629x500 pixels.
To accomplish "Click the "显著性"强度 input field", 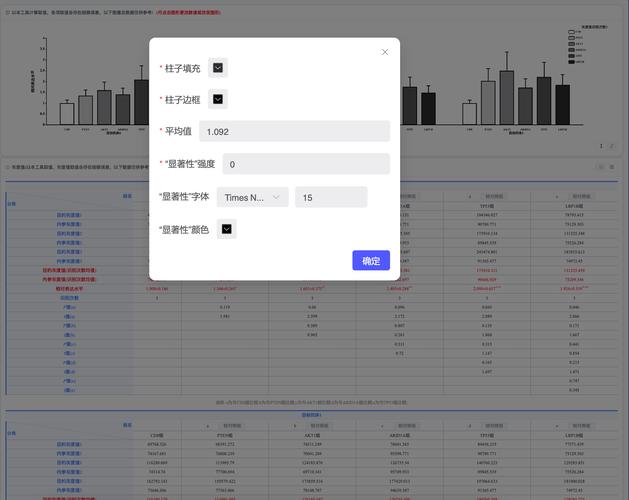I will pyautogui.click(x=305, y=164).
